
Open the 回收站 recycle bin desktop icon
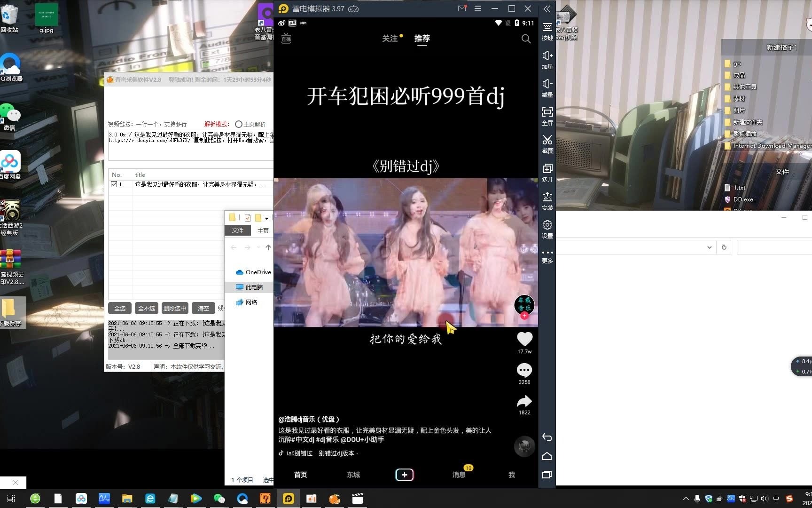point(9,19)
